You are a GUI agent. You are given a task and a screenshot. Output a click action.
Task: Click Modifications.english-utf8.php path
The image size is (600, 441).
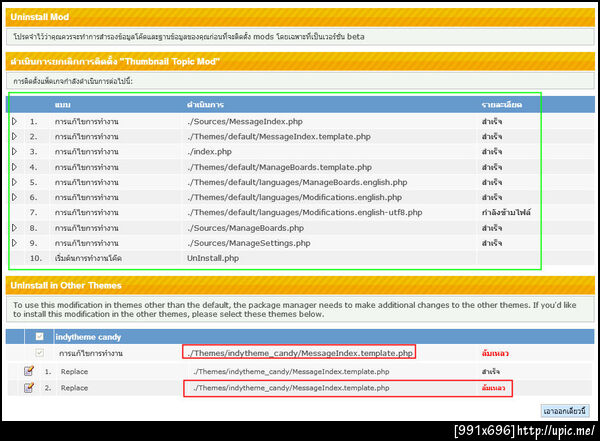tap(305, 212)
